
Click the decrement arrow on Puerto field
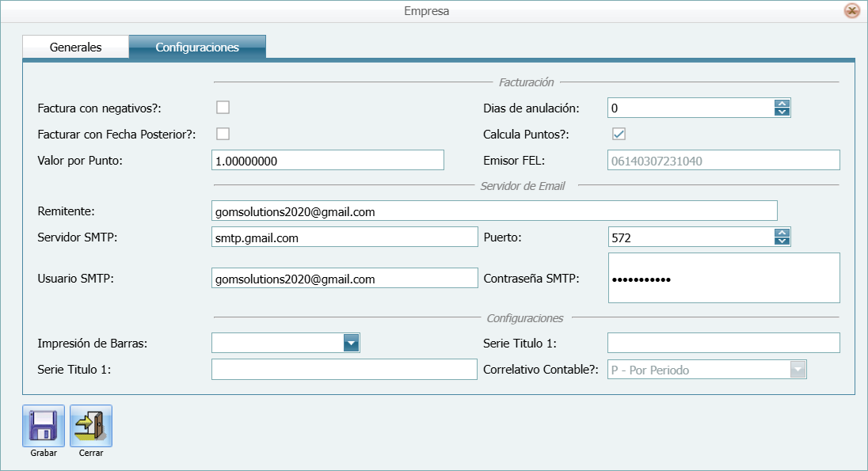[x=782, y=241]
